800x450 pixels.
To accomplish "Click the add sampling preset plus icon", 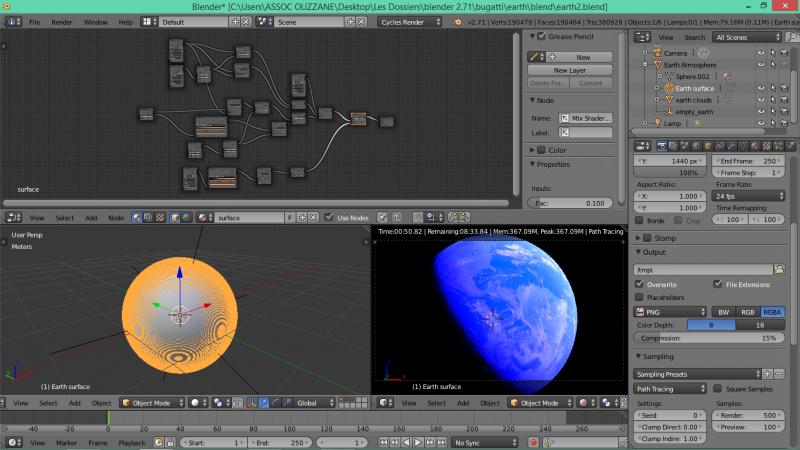I will (765, 374).
